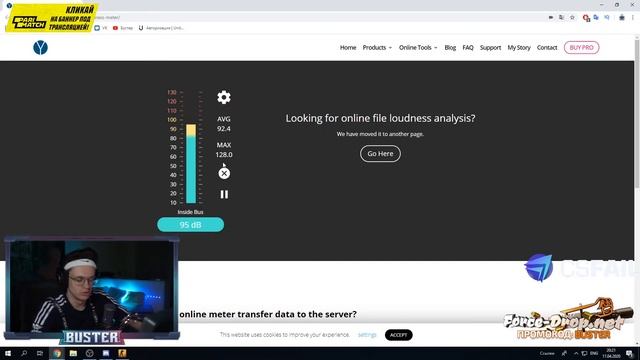Open the YouTube bookmark in bookmarks bar
Screen dimensions: 640x360
coord(123,28)
